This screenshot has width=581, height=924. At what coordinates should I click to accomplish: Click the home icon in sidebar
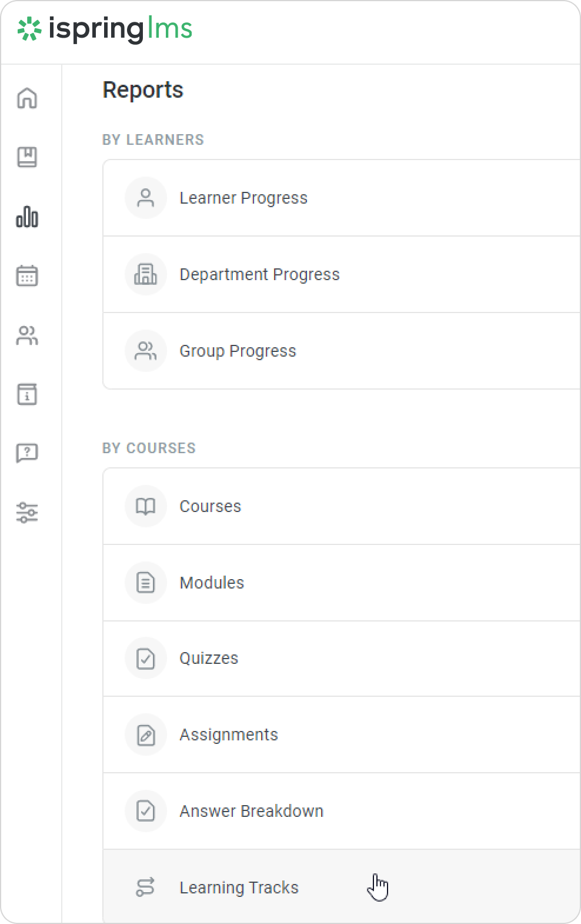coord(27,98)
